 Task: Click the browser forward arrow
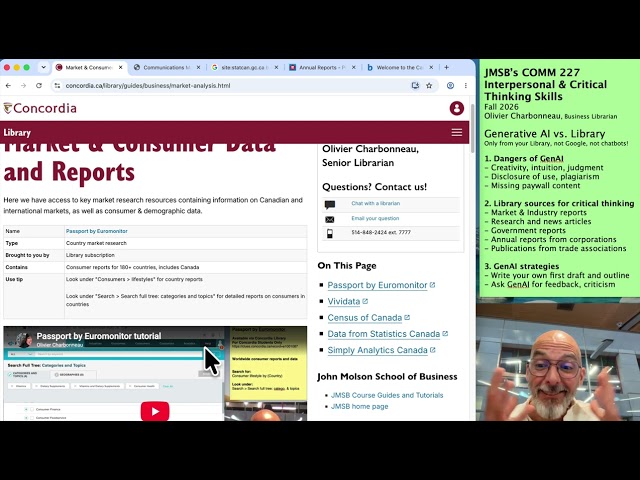pyautogui.click(x=23, y=86)
